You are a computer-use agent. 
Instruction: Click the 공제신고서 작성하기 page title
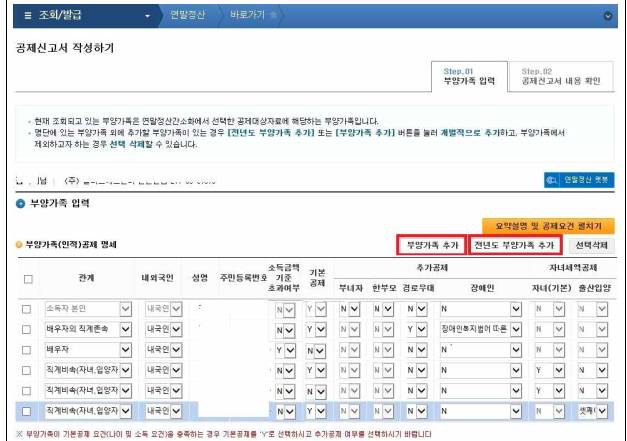pyautogui.click(x=65, y=48)
